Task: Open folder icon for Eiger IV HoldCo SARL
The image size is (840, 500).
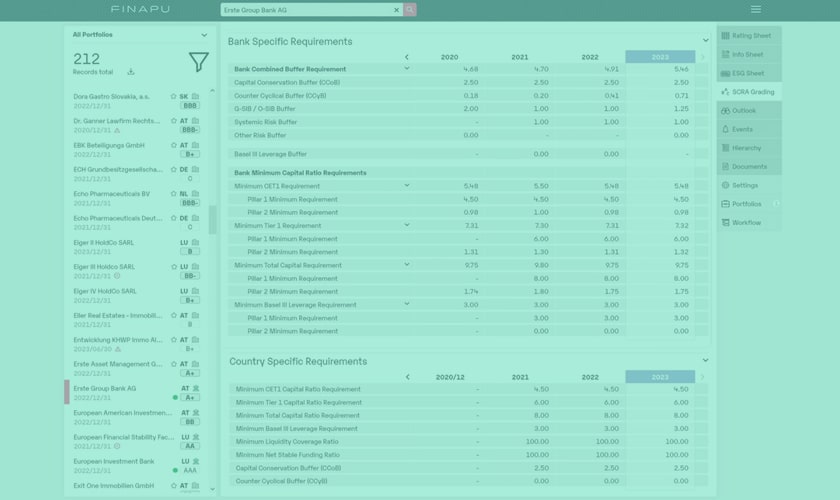Action: point(196,291)
